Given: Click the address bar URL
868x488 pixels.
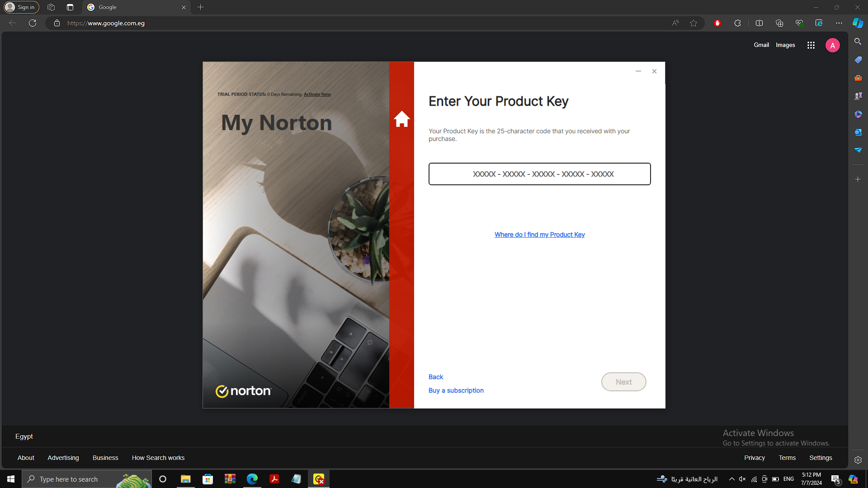Looking at the screenshot, I should [x=106, y=23].
